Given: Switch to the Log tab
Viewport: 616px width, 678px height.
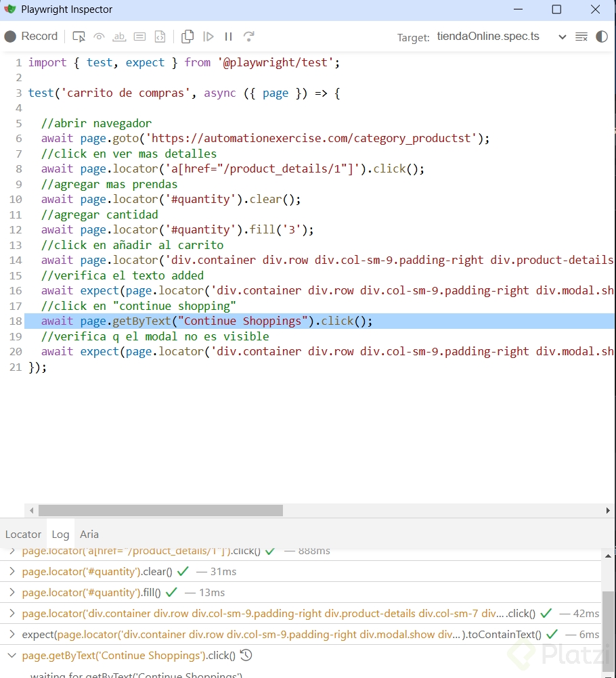Looking at the screenshot, I should coord(60,535).
